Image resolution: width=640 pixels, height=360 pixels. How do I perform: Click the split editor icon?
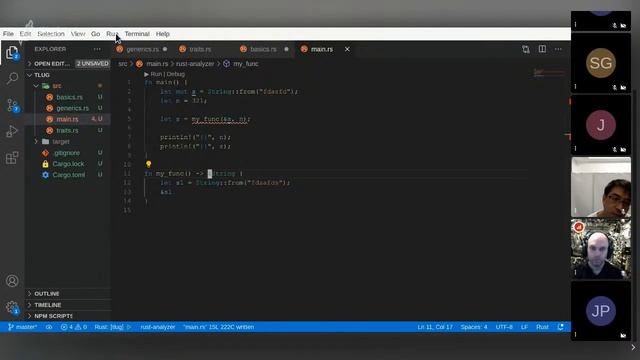[x=542, y=49]
